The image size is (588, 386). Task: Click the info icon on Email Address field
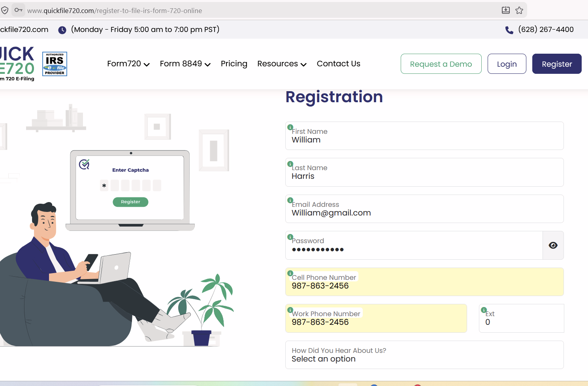point(290,200)
